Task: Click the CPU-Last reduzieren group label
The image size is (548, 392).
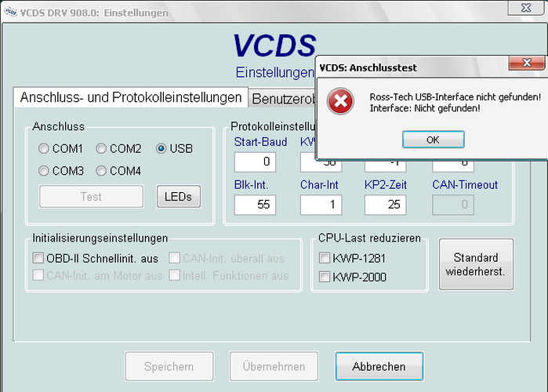Action: point(369,238)
